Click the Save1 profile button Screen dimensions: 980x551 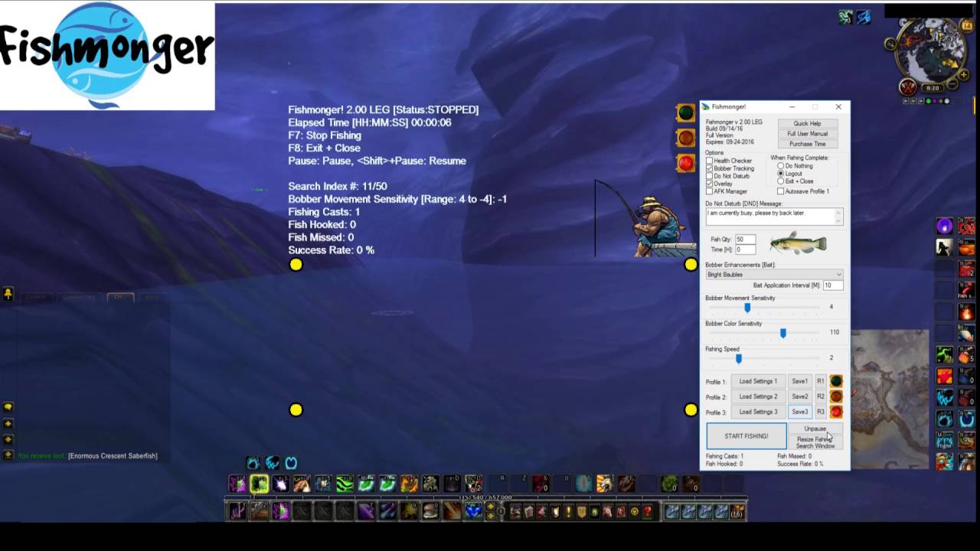(x=799, y=381)
